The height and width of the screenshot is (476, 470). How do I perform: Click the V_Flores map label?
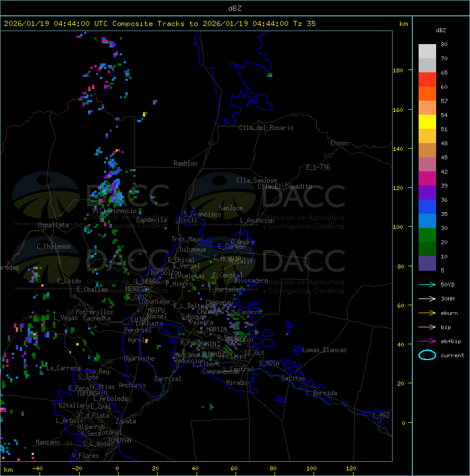85,456
